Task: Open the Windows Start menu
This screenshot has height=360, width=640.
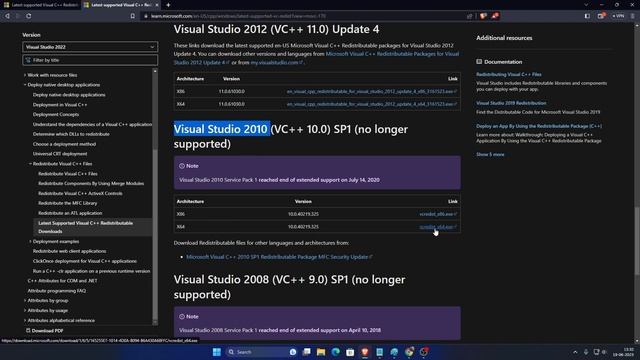Action: pyautogui.click(x=217, y=352)
